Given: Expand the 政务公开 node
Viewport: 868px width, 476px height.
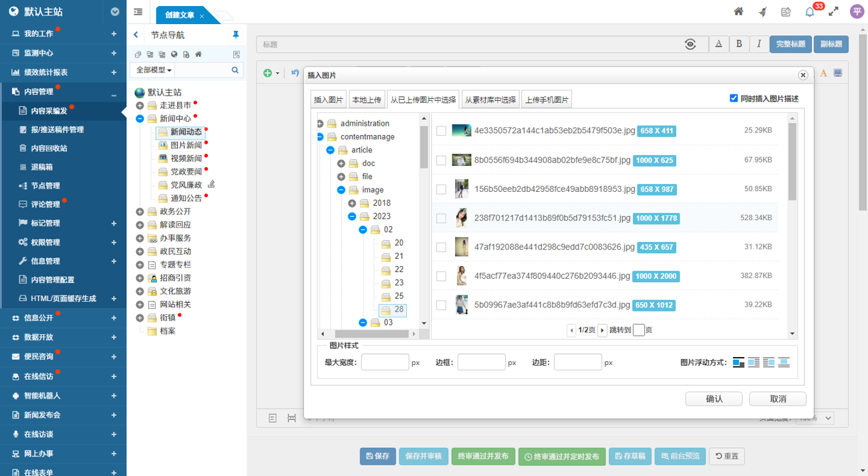Looking at the screenshot, I should pyautogui.click(x=140, y=211).
